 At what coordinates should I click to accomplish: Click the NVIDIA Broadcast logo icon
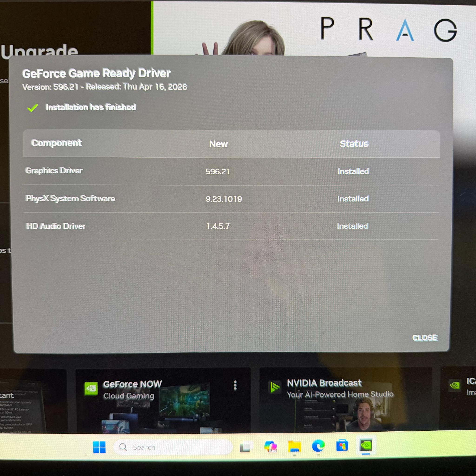tap(275, 387)
